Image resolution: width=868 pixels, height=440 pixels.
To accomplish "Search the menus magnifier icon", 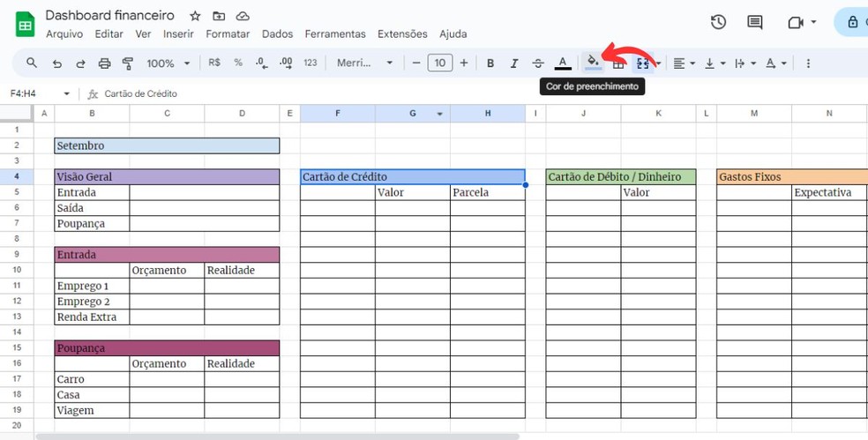I will click(32, 63).
